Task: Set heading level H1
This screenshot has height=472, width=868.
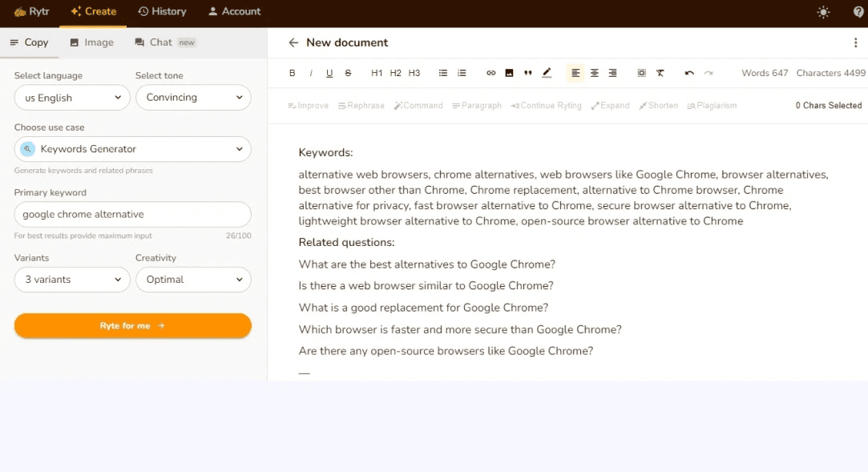Action: point(377,73)
